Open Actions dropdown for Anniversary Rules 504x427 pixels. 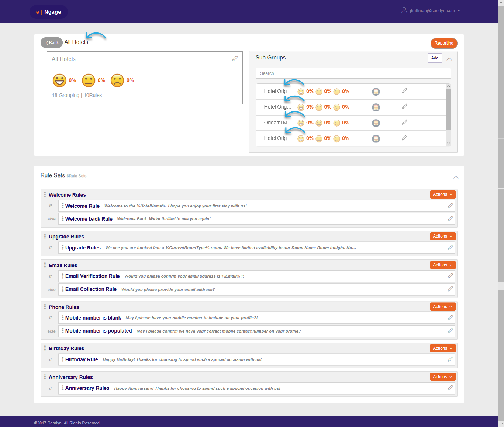click(x=443, y=377)
